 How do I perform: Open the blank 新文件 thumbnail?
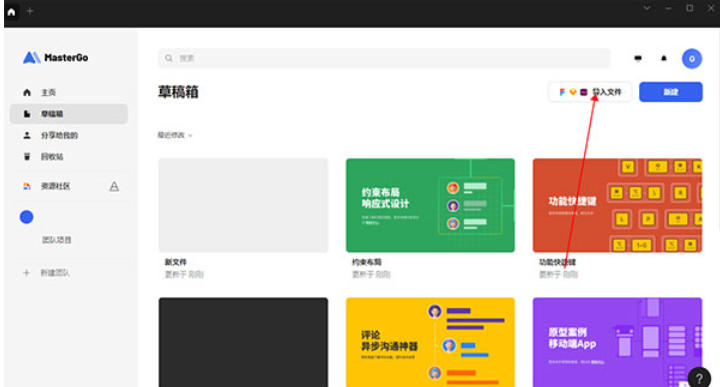[x=243, y=205]
